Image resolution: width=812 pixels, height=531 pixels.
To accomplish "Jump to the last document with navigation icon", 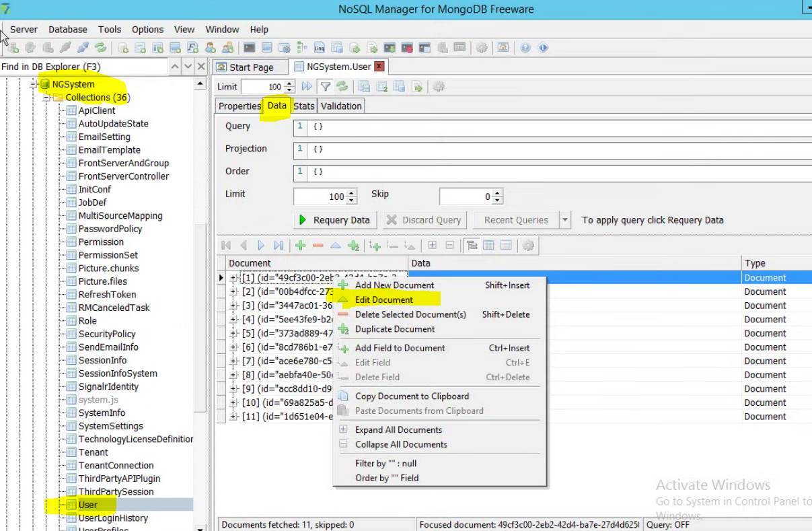I will click(279, 246).
